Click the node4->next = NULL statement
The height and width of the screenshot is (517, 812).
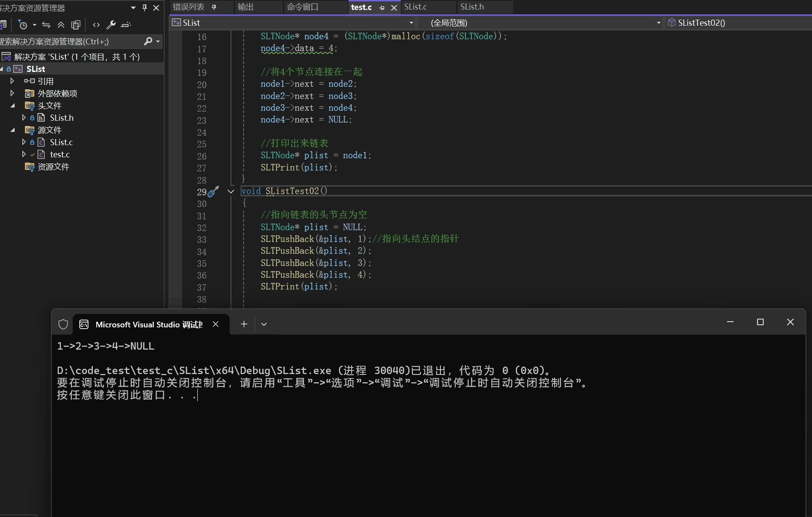pyautogui.click(x=306, y=119)
